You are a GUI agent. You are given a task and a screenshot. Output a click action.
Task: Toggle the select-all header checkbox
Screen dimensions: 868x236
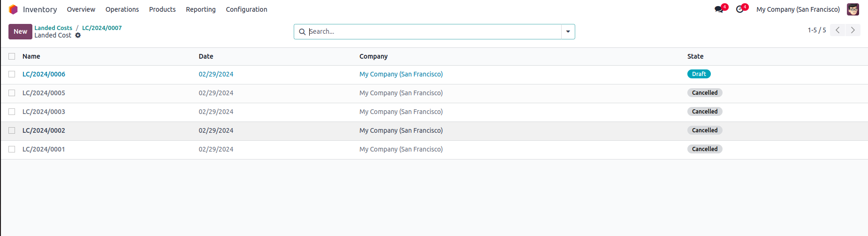click(x=12, y=56)
